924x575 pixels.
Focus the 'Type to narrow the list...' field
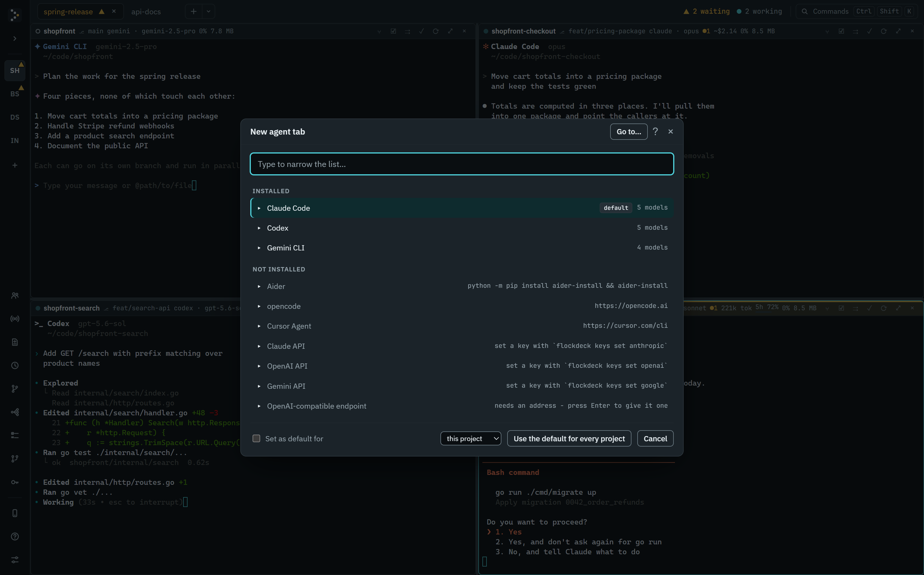pos(462,164)
